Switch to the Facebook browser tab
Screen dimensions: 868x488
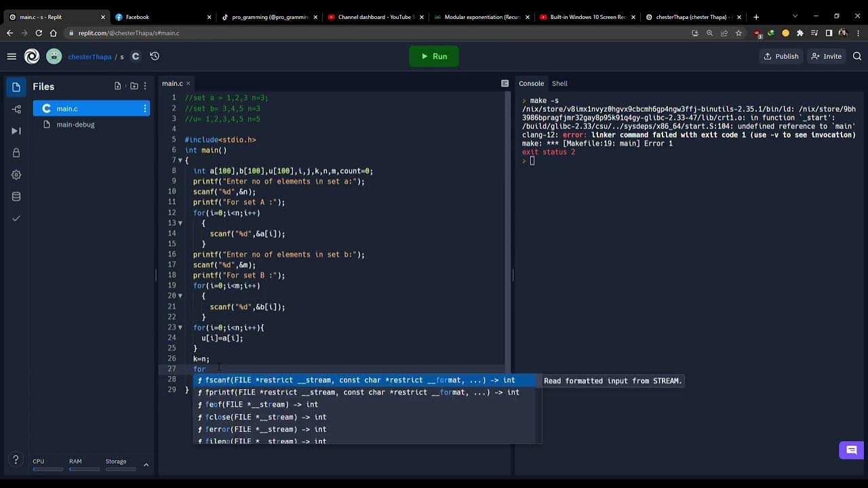[x=163, y=17]
